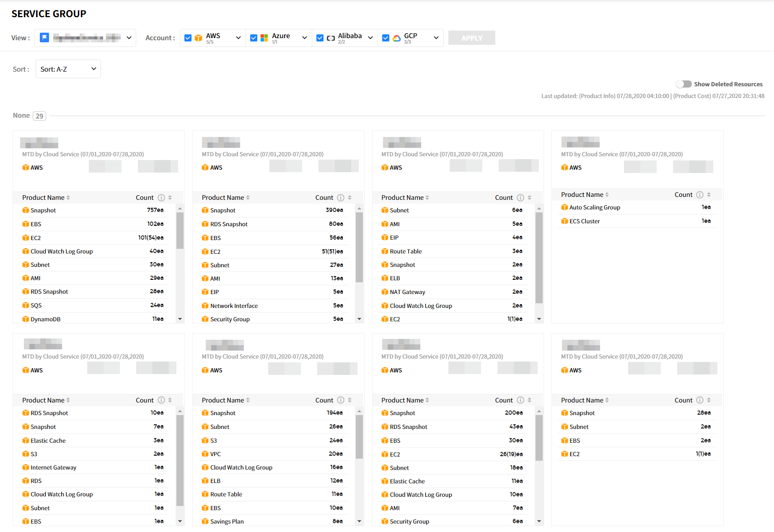Select ECS Cluster row in fourth card
Image resolution: width=774 pixels, height=532 pixels.
pyautogui.click(x=585, y=221)
